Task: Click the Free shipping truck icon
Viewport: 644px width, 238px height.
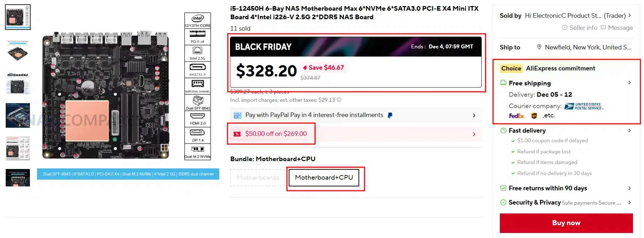Action: (503, 83)
